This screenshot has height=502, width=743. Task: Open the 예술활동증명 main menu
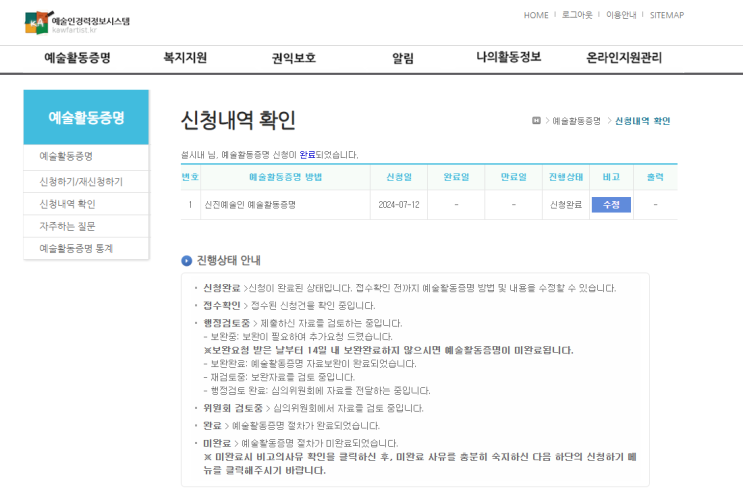pos(77,58)
